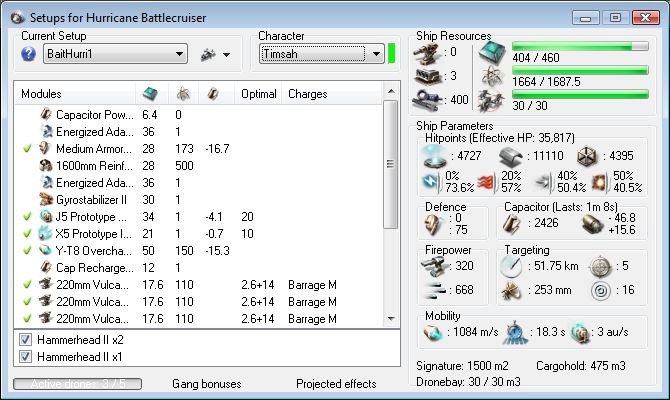
Task: Click the CPU resource icon next to 404 / 460
Action: coord(492,53)
